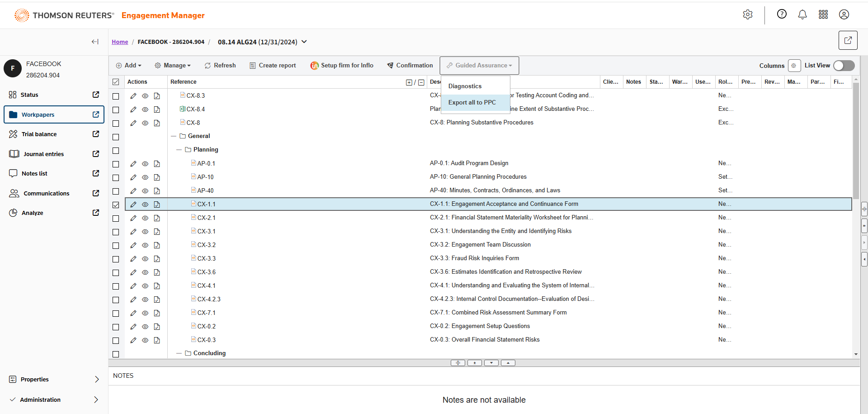Open the apps grid launcher
The height and width of the screenshot is (414, 868).
click(x=823, y=14)
